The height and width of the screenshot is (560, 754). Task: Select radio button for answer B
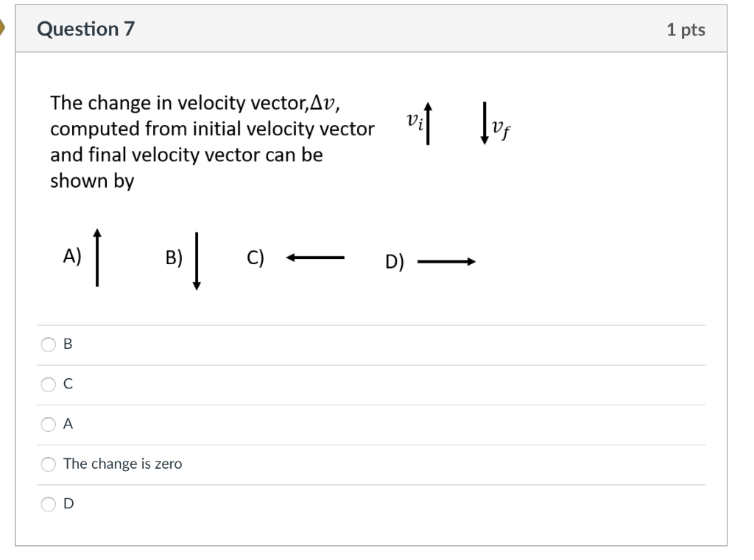tap(48, 344)
